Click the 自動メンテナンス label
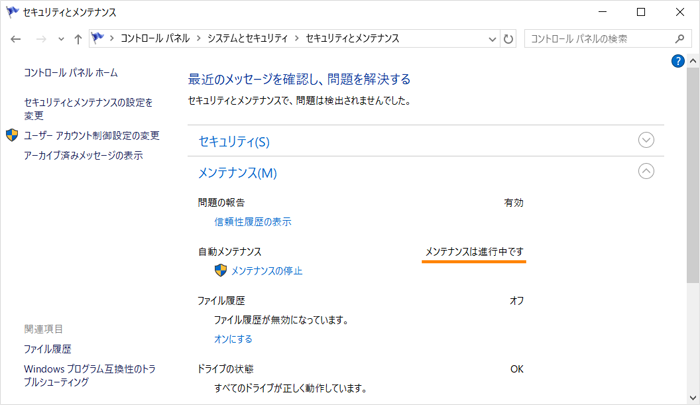The width and height of the screenshot is (700, 405). click(229, 252)
